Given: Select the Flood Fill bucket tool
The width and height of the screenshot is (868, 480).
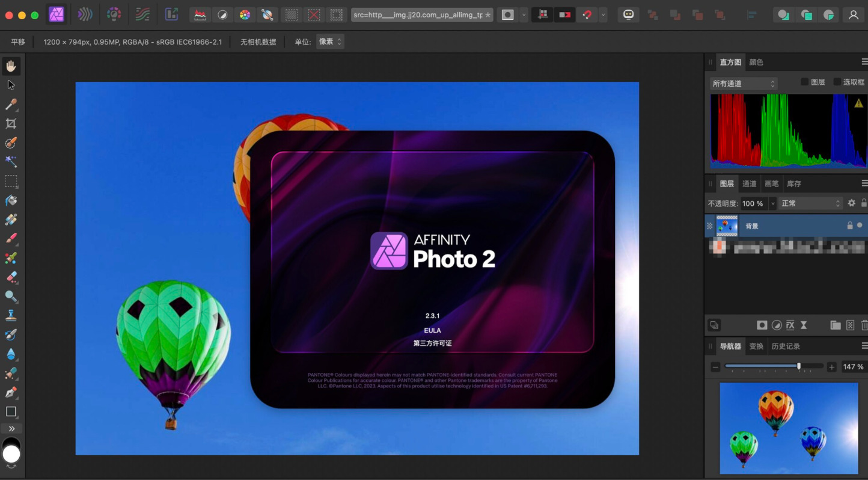Looking at the screenshot, I should (11, 200).
